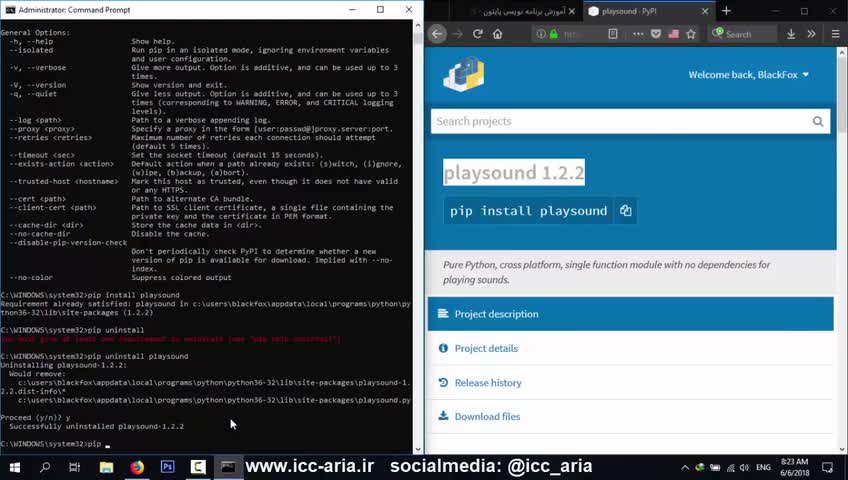Select the playsound - PyPI tab

tap(648, 11)
